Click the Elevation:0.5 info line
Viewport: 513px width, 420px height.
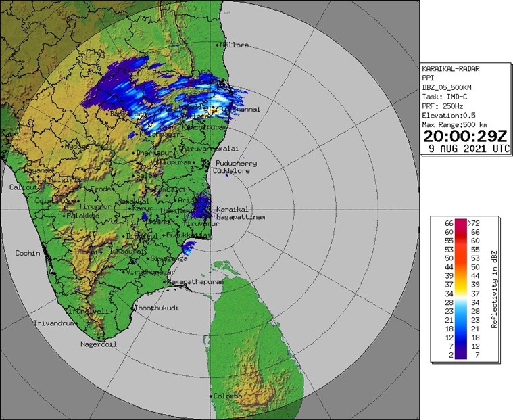pyautogui.click(x=449, y=115)
